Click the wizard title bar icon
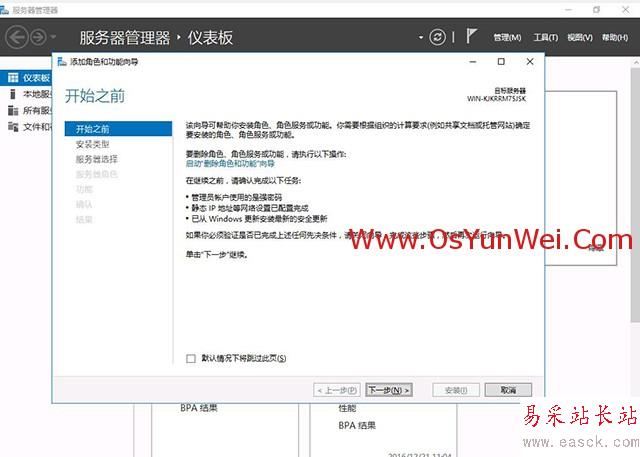Image resolution: width=640 pixels, height=457 pixels. tap(62, 62)
